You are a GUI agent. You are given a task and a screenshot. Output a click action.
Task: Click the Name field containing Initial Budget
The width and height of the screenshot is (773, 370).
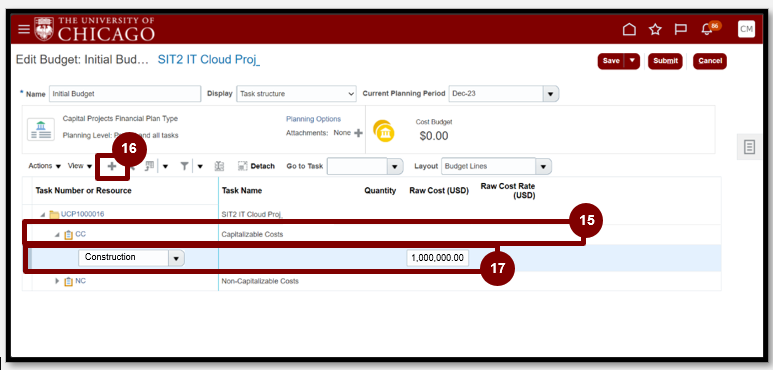(125, 94)
